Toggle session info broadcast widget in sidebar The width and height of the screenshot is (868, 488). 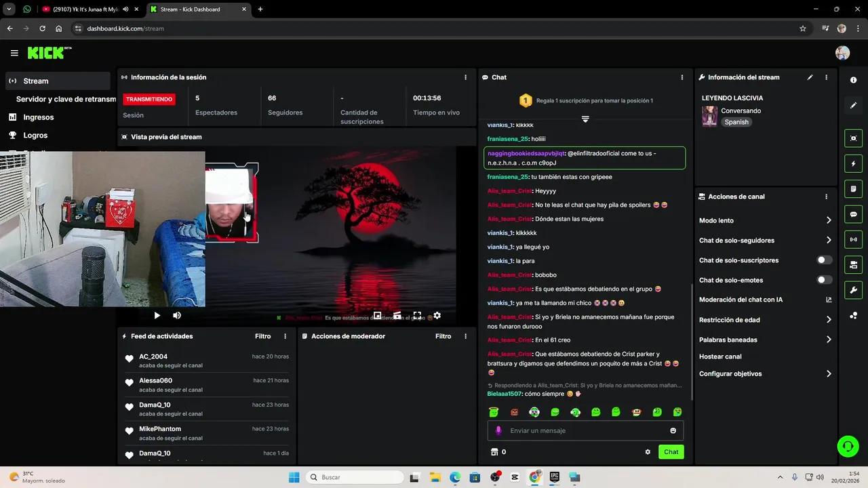pos(853,239)
